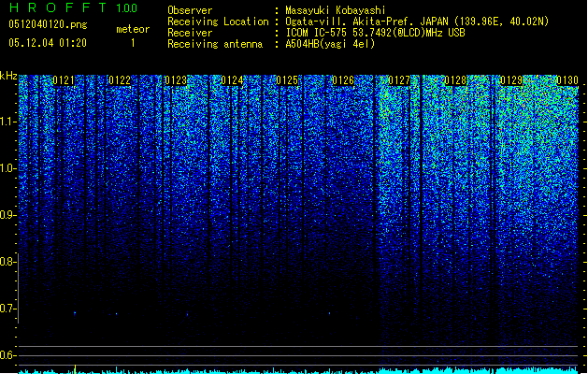Click the meteor count label
Image resolution: width=588 pixels, height=374 pixels.
pos(133,29)
